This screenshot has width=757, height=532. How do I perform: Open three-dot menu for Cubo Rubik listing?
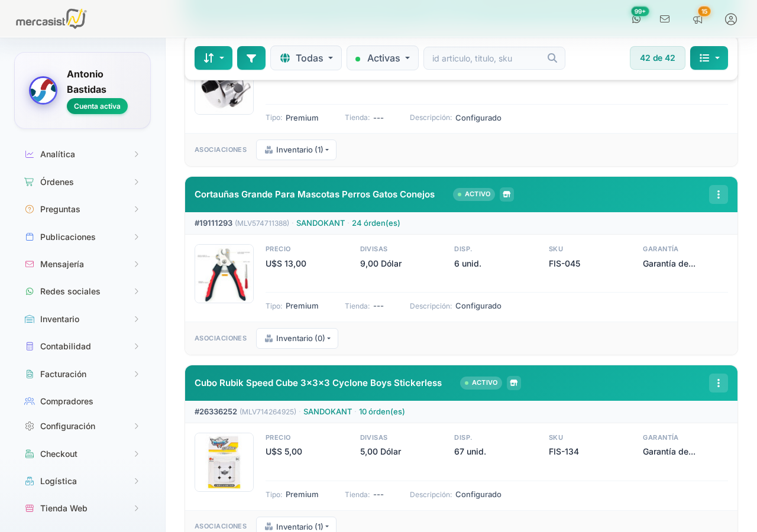click(719, 383)
